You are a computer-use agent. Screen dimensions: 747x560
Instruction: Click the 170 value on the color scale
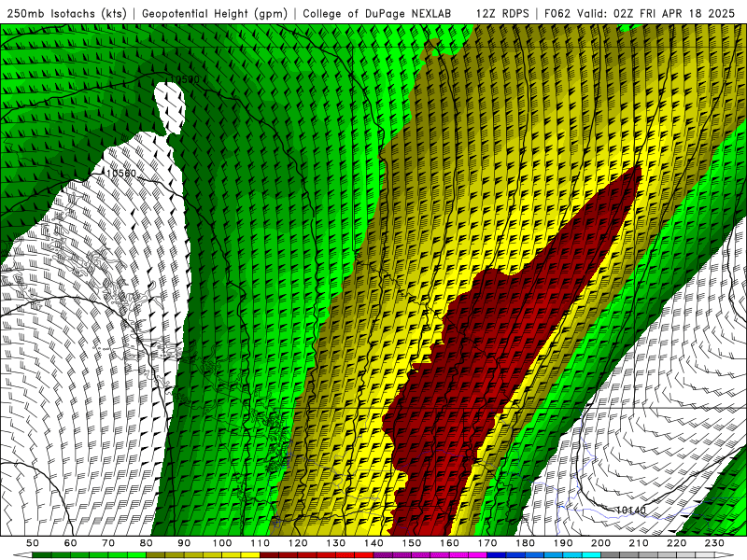[x=487, y=543]
